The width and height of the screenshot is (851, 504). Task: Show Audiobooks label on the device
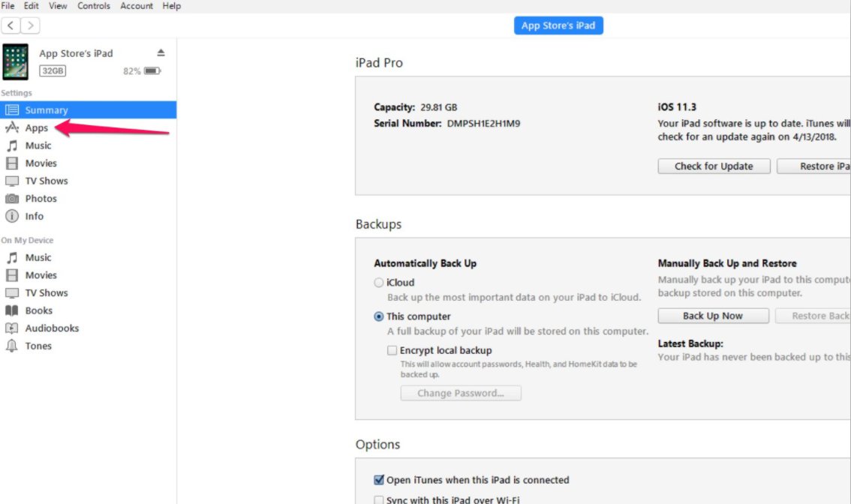[x=52, y=328]
